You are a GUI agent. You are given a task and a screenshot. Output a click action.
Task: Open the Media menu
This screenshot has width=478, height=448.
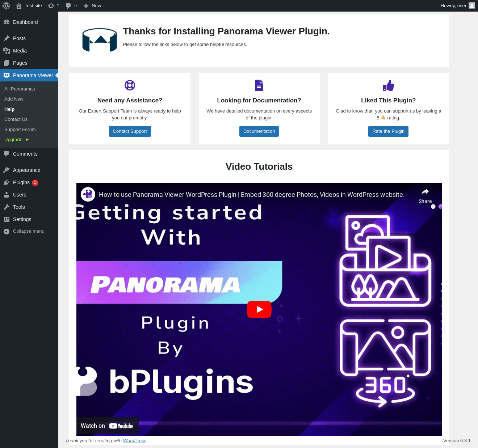(29, 51)
